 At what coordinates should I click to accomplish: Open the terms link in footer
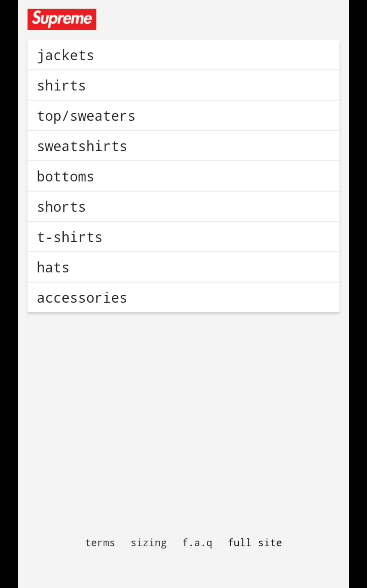(100, 543)
